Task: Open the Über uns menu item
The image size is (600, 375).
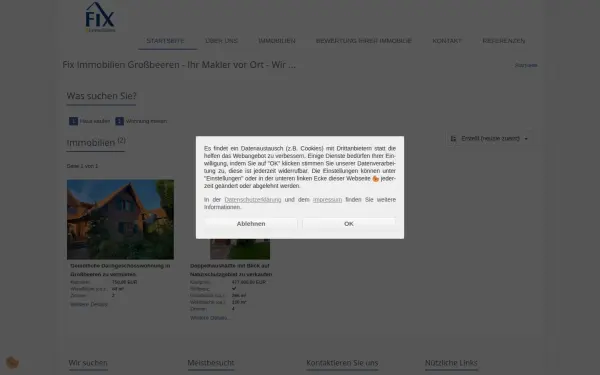Action: [x=222, y=41]
